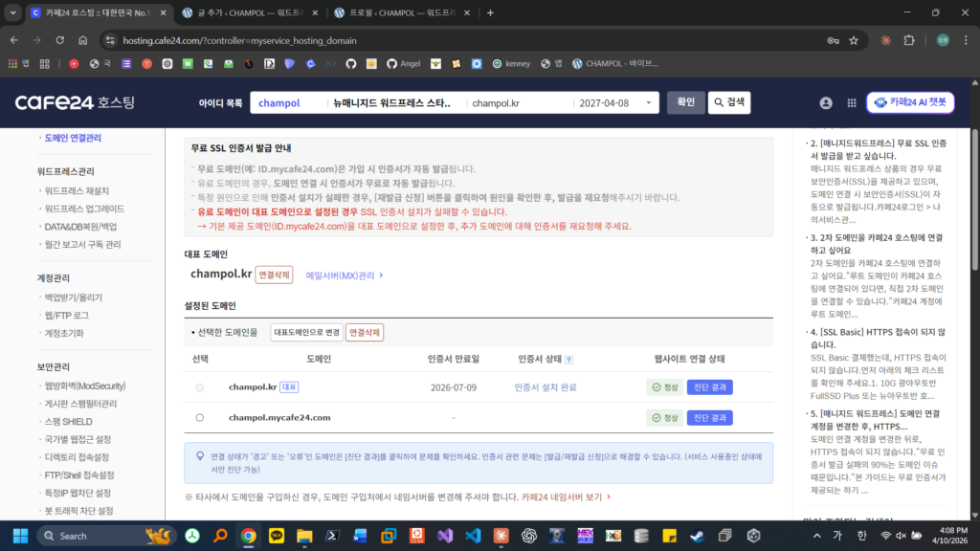The height and width of the screenshot is (551, 980).
Task: Open a new browser tab
Action: tap(491, 12)
